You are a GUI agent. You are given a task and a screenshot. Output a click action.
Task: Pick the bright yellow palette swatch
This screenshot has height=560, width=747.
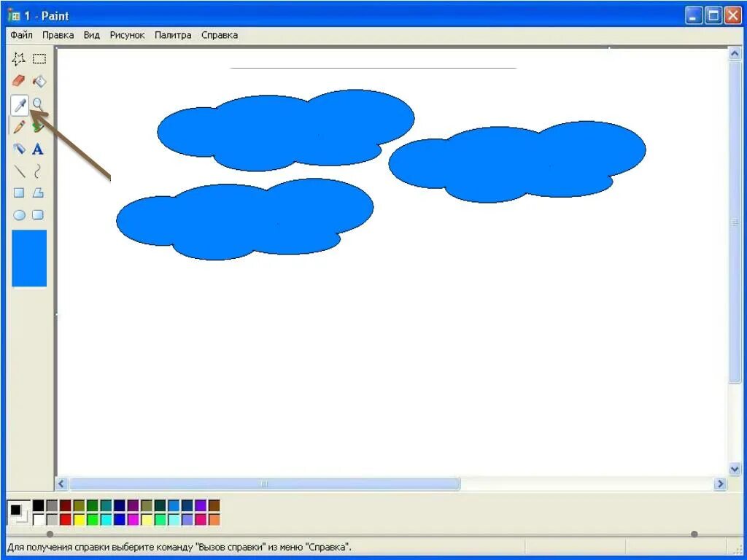(79, 519)
